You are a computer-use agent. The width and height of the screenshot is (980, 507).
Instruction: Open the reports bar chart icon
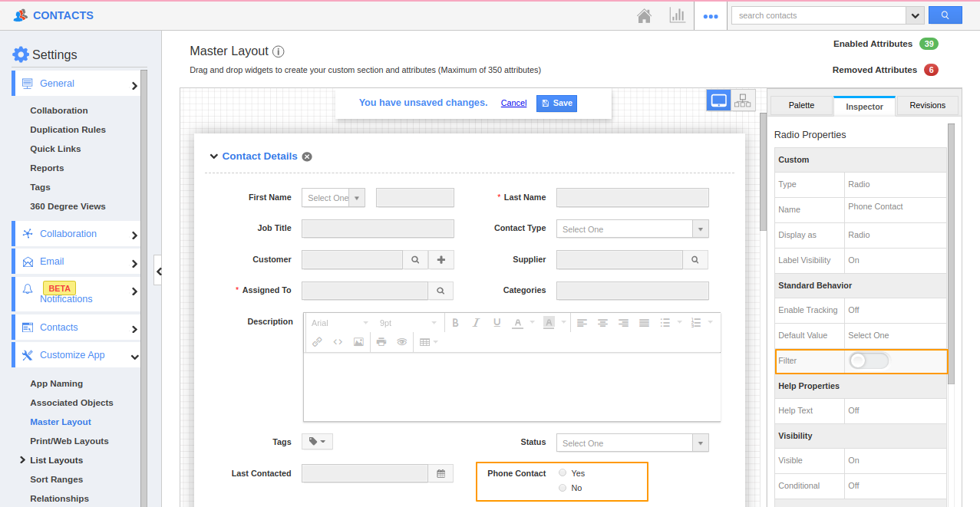[x=677, y=15]
